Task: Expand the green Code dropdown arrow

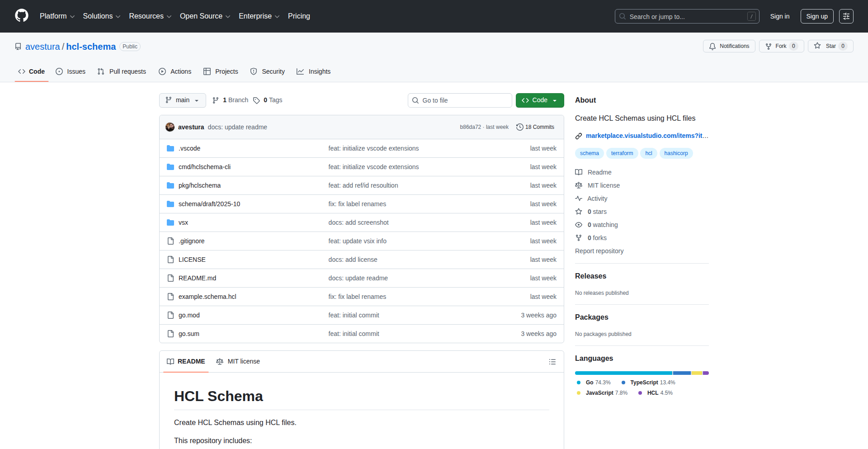Action: coord(555,100)
